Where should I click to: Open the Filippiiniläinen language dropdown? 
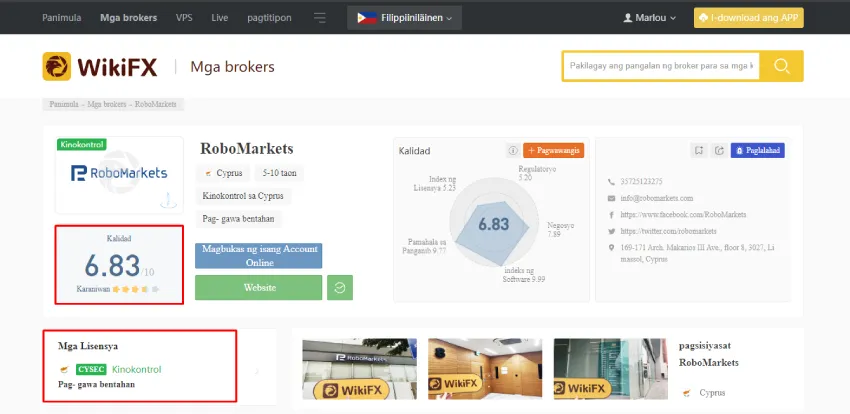(404, 18)
